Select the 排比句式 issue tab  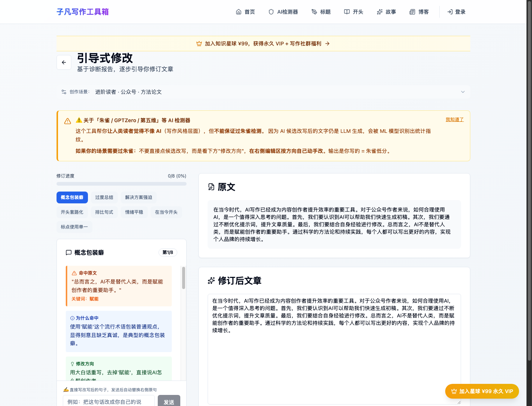click(x=104, y=212)
